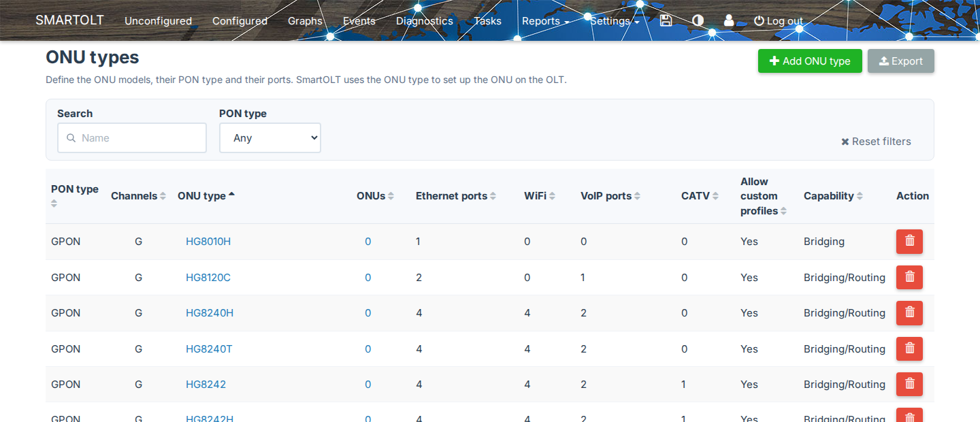Click the SMARTOLT brand logo link
This screenshot has height=422, width=980.
tap(69, 20)
